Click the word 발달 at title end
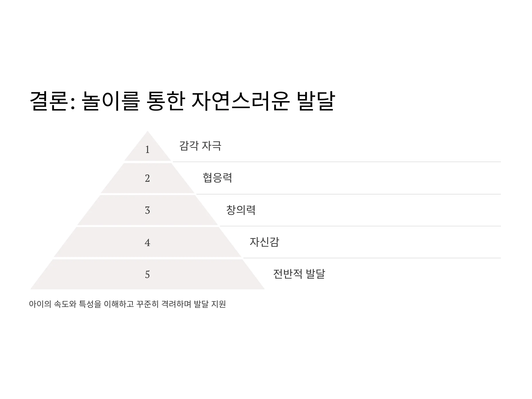 [316, 101]
